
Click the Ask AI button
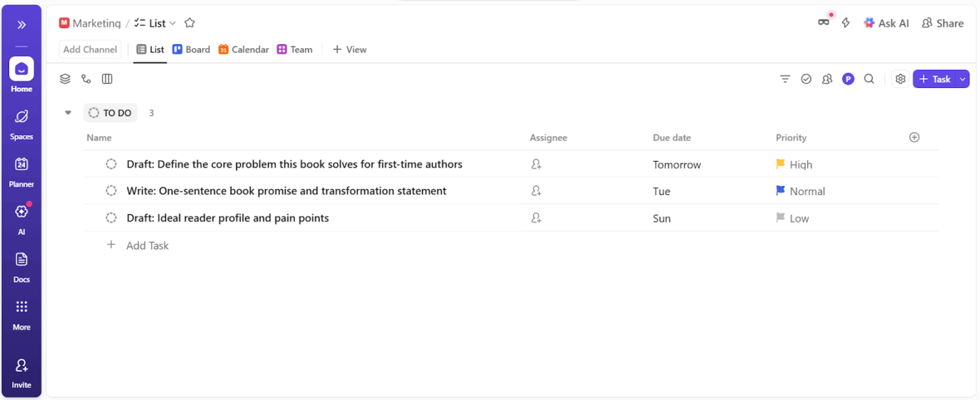tap(885, 23)
